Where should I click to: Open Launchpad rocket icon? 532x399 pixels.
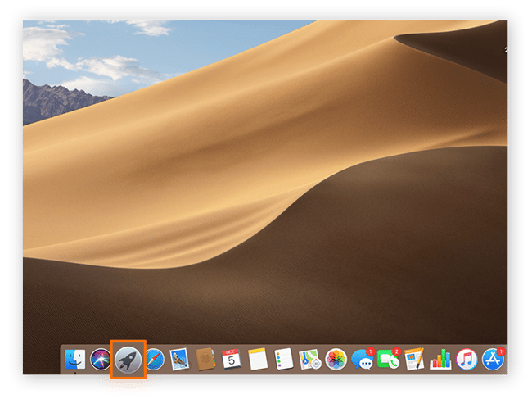128,360
